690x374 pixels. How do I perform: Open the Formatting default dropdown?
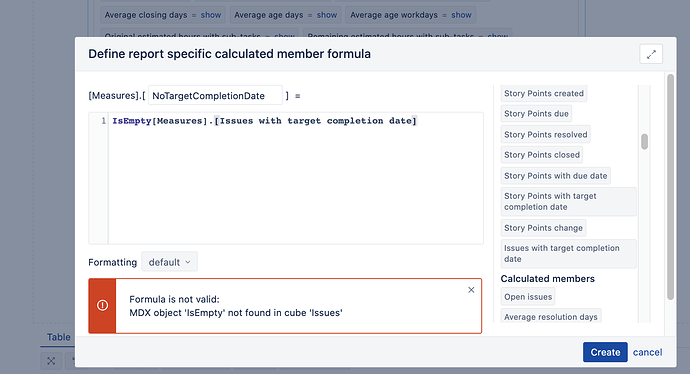169,262
